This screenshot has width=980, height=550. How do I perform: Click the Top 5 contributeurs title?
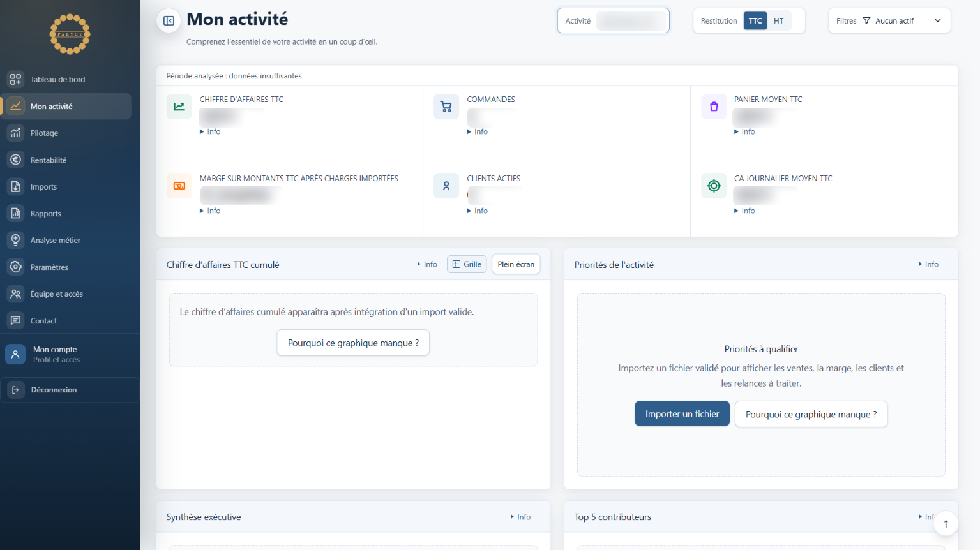[x=612, y=517]
